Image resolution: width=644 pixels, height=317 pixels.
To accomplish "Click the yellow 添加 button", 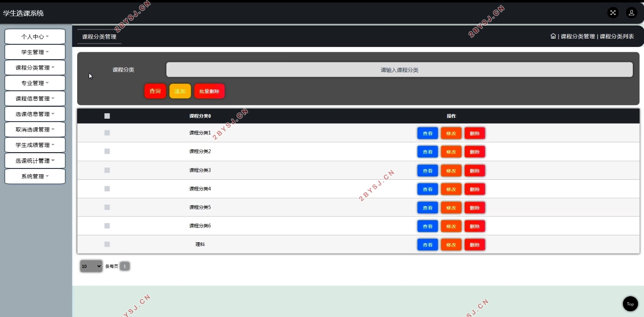I will click(x=180, y=91).
